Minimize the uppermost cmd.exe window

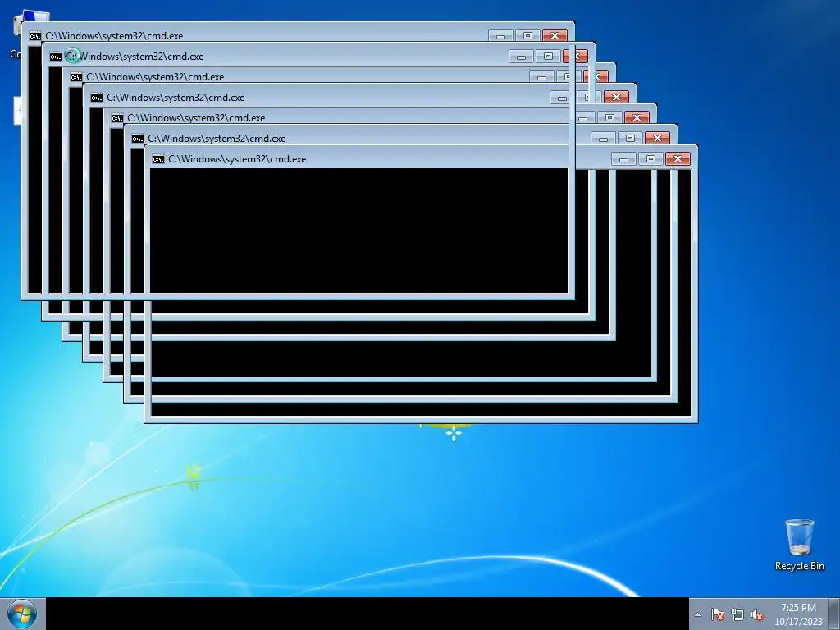pos(500,36)
